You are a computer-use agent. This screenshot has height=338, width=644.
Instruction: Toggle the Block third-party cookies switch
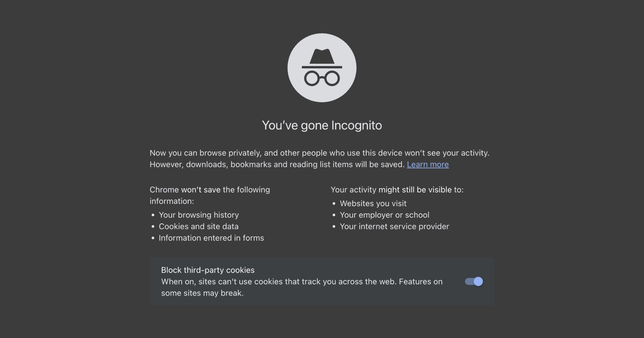point(474,281)
